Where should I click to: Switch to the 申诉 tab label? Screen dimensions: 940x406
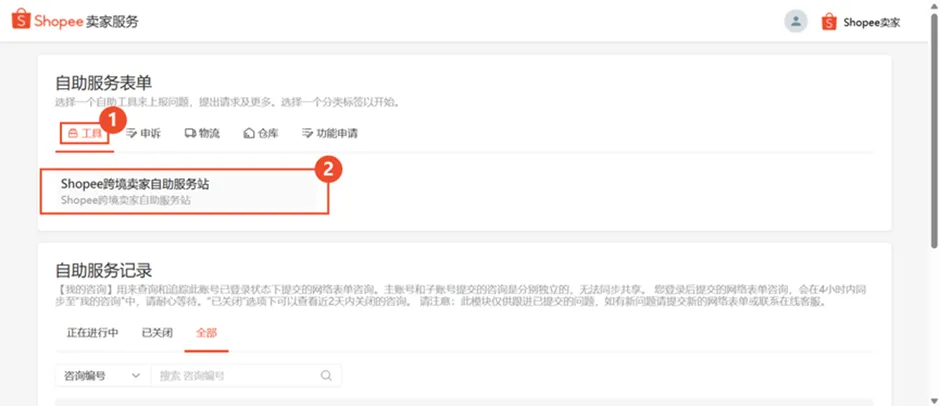point(150,133)
